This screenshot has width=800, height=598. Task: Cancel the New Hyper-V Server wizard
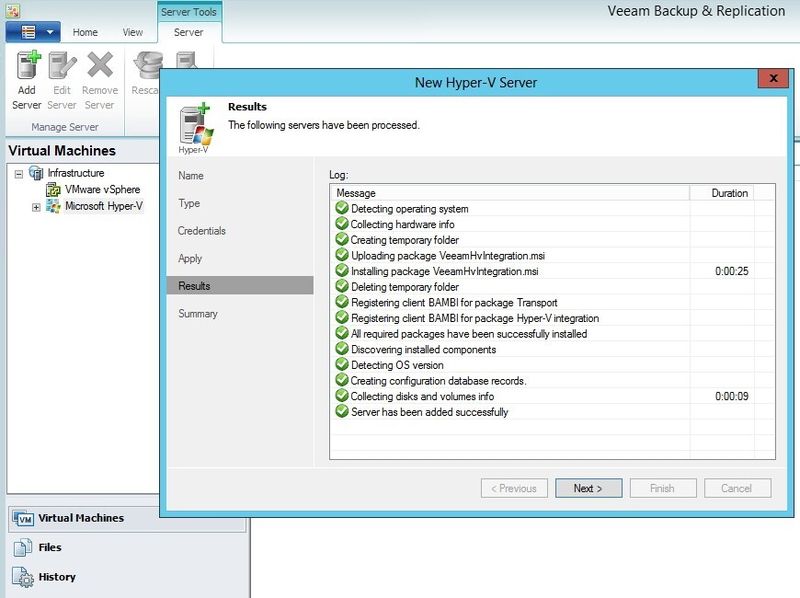pyautogui.click(x=737, y=488)
